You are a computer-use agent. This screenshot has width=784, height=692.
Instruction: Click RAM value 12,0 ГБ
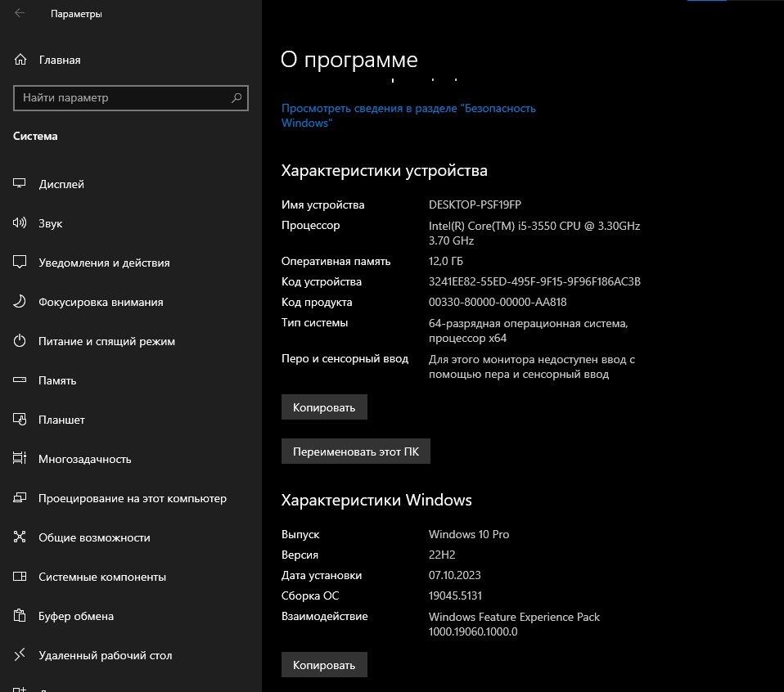[445, 261]
